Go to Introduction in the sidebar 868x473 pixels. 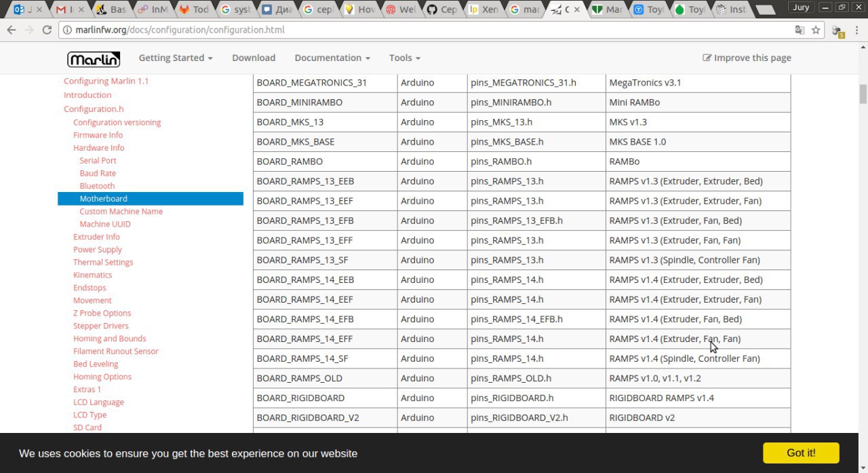point(87,95)
